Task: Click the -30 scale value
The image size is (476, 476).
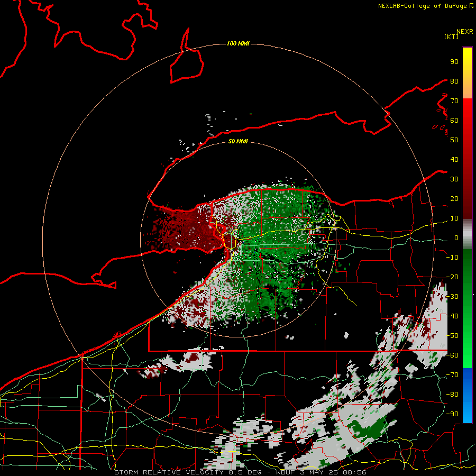Action: [x=452, y=297]
